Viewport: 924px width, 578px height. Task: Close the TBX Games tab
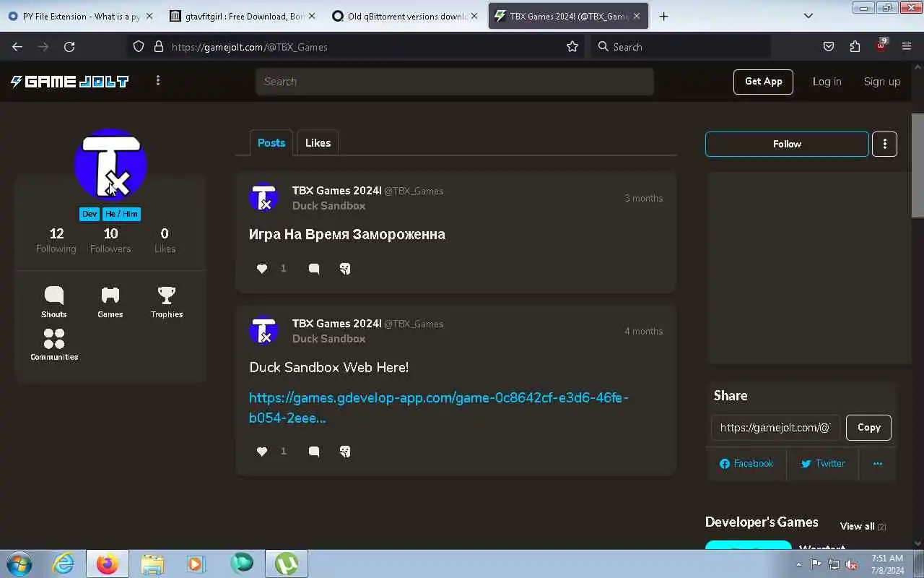pyautogui.click(x=637, y=16)
